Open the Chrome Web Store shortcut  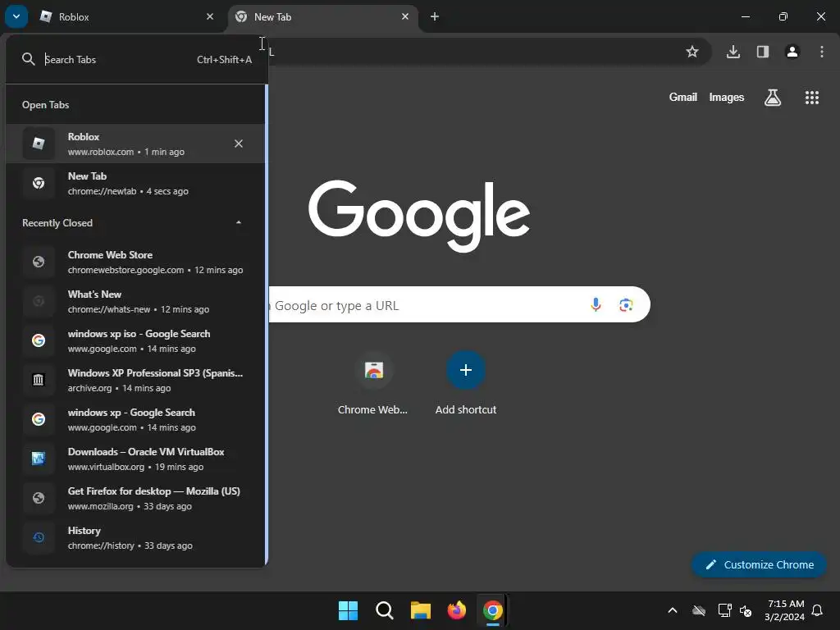click(x=373, y=384)
